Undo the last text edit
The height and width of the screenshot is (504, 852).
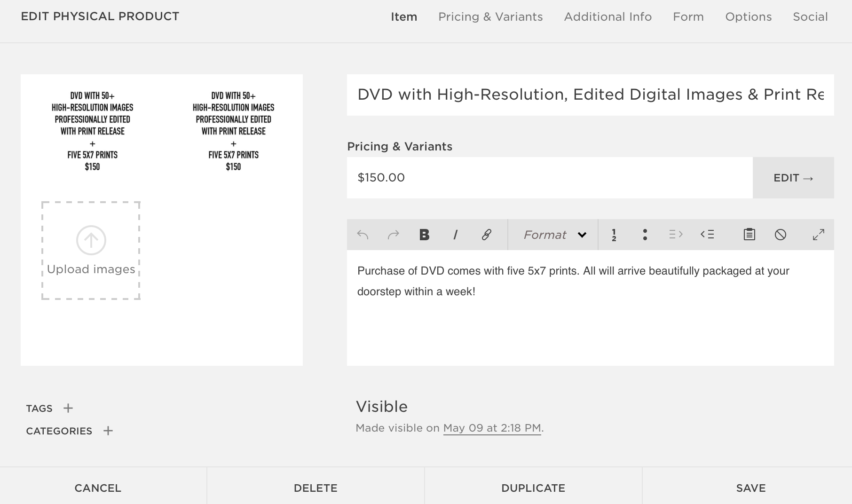[x=363, y=235]
